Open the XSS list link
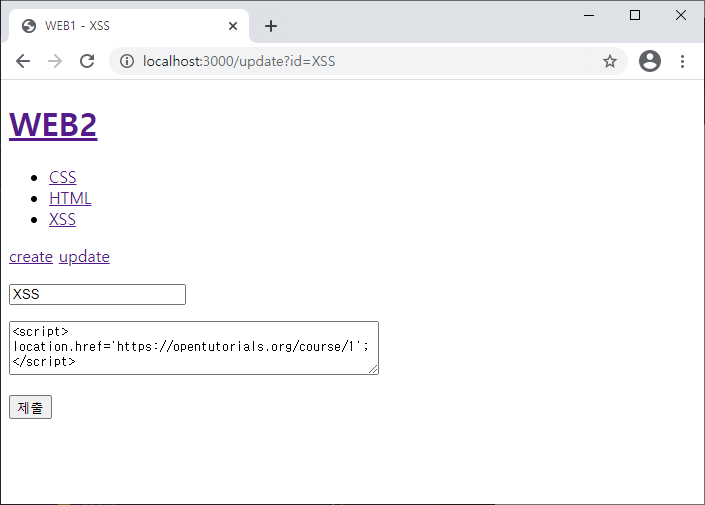This screenshot has height=505, width=705. coord(62,219)
